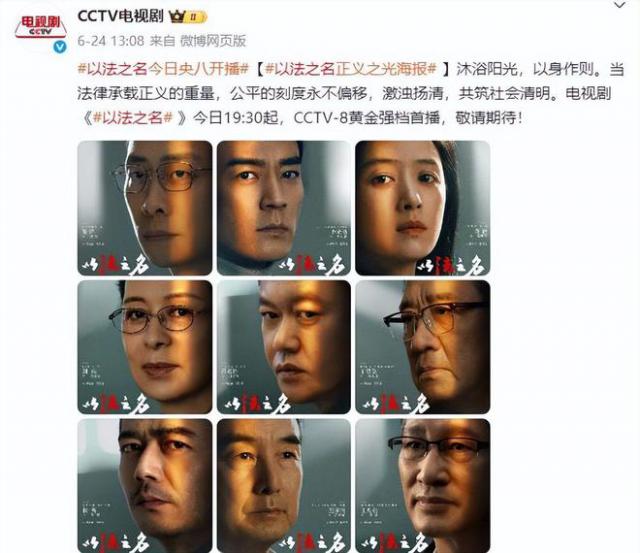Click the post body text paragraph
640x553 pixels.
pos(351,93)
